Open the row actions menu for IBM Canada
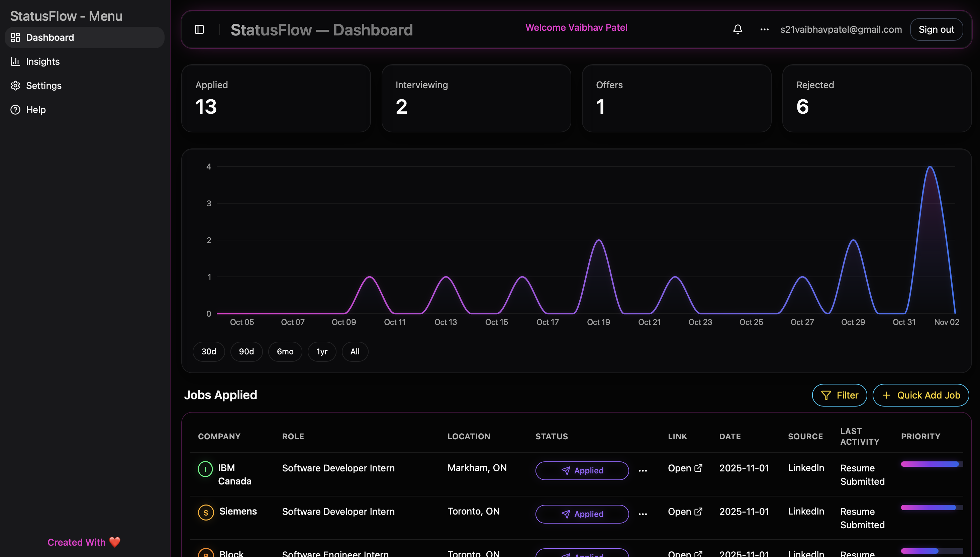The image size is (980, 557). [643, 471]
